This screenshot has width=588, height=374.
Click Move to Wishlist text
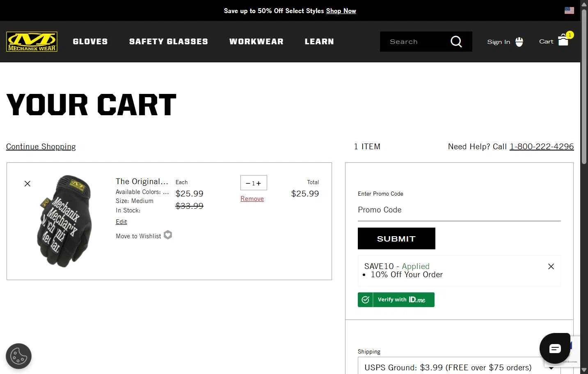click(138, 236)
